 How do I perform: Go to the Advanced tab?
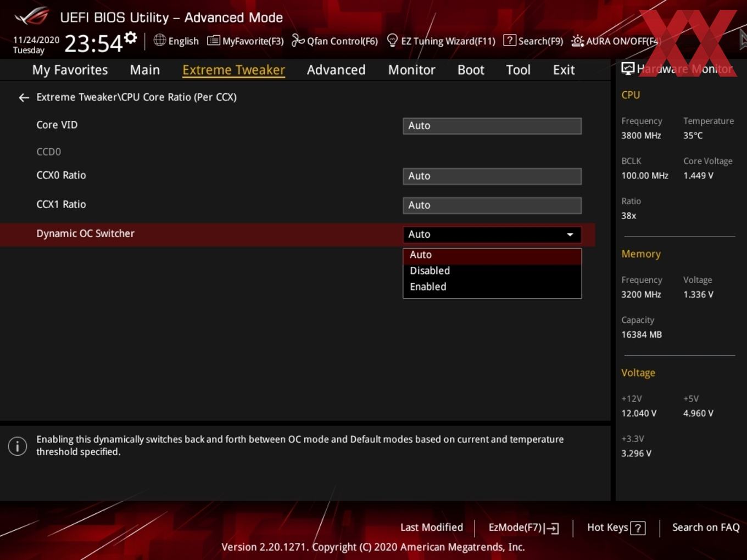tap(336, 70)
